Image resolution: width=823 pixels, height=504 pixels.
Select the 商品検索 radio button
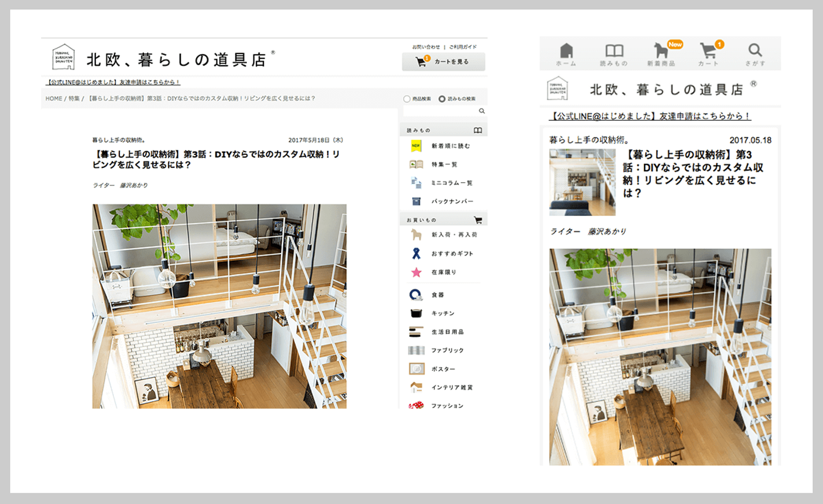tap(407, 99)
